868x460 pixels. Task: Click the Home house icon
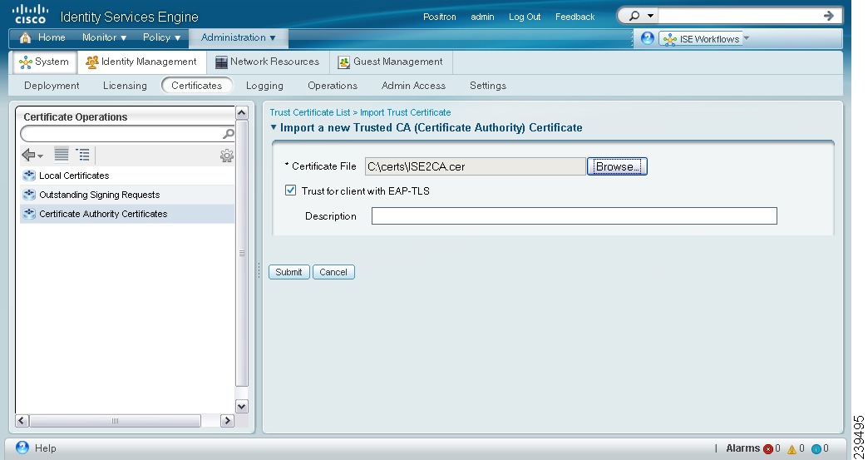click(26, 37)
